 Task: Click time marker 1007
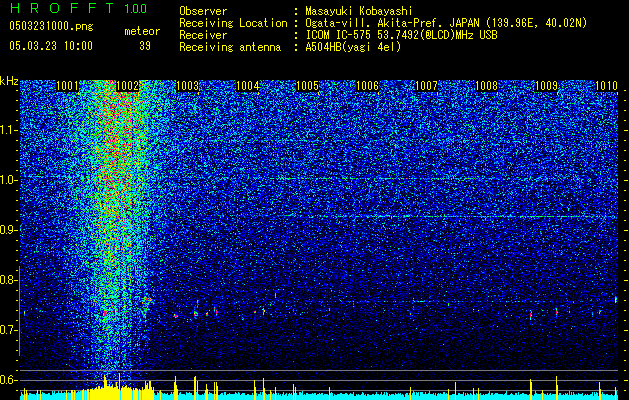pos(426,86)
